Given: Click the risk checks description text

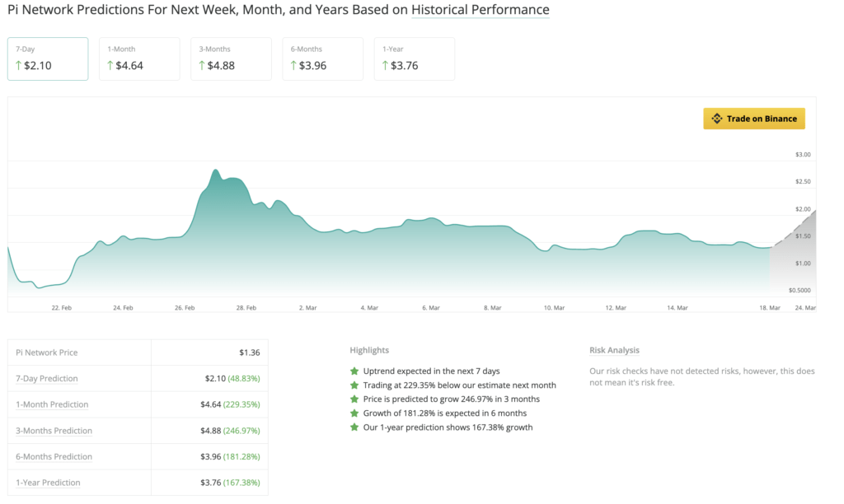Looking at the screenshot, I should pyautogui.click(x=702, y=377).
